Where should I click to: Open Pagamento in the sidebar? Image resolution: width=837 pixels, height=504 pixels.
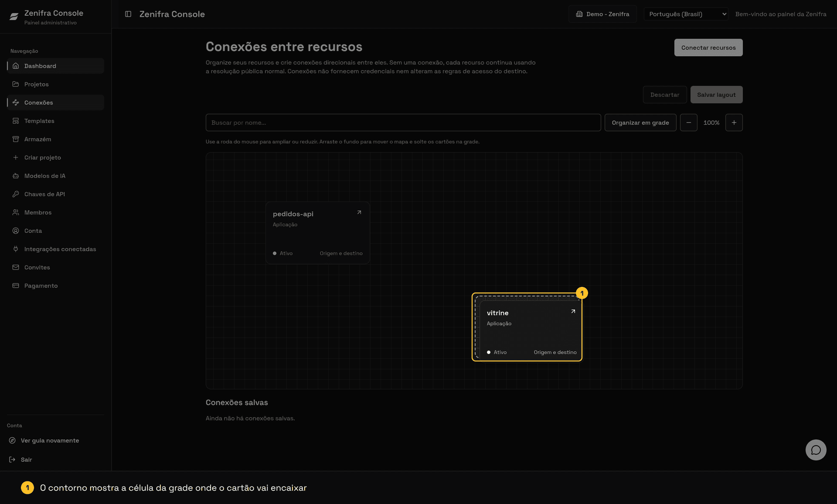click(56, 286)
